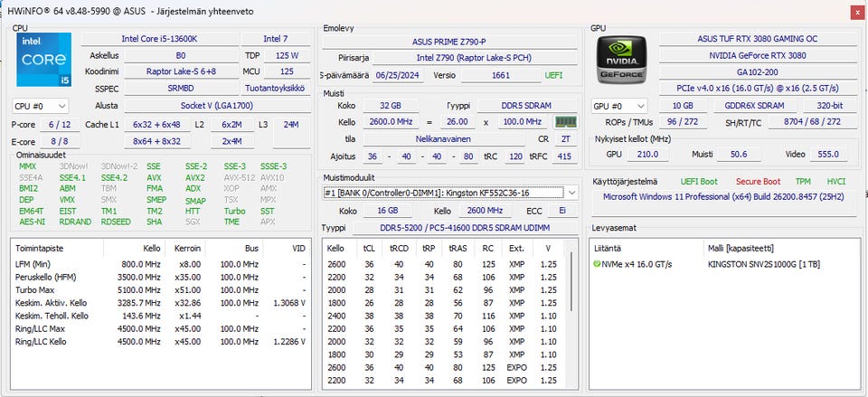Select the Raptor Lake-S 6+8 codename field
This screenshot has height=397, width=868.
coord(181,71)
